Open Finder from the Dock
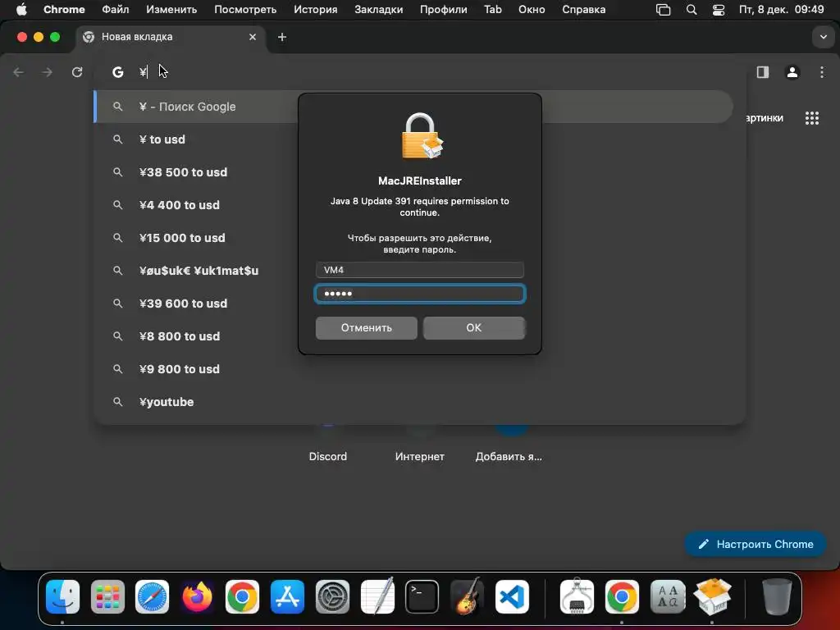 point(62,597)
